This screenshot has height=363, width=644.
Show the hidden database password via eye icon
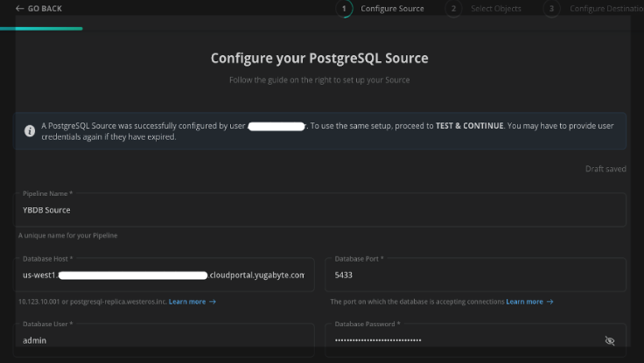click(x=610, y=340)
